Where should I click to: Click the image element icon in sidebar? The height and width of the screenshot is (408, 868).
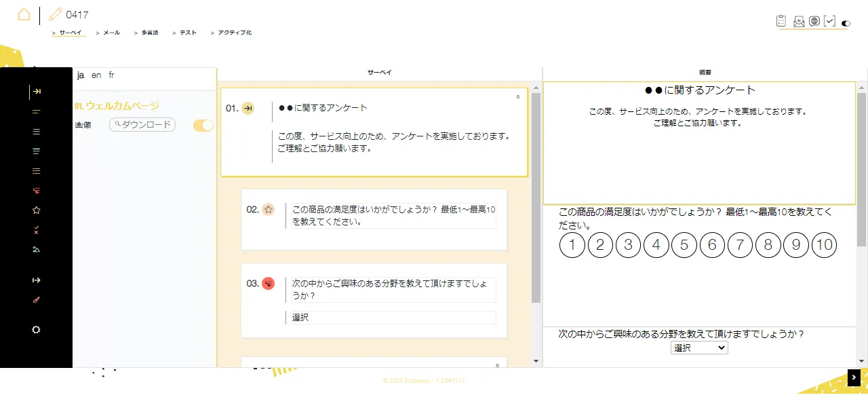pos(37,250)
